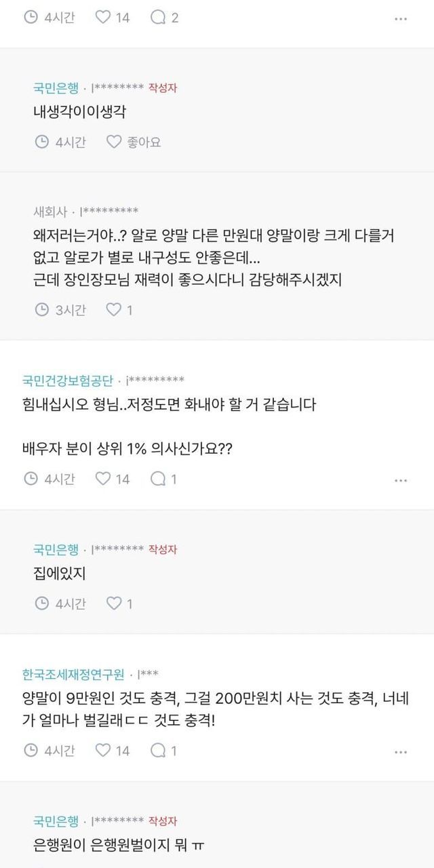Click clock icon on 한국조세재정연구원 comment
The width and height of the screenshot is (434, 868).
tap(31, 751)
